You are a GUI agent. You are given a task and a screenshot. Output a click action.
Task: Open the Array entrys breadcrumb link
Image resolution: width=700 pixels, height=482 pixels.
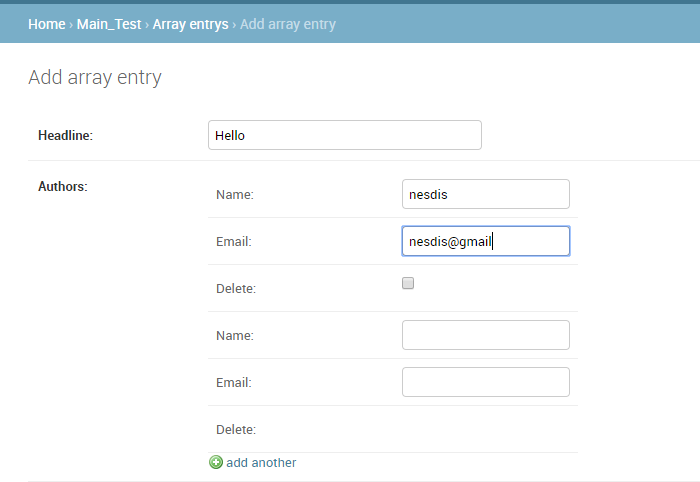click(x=191, y=24)
